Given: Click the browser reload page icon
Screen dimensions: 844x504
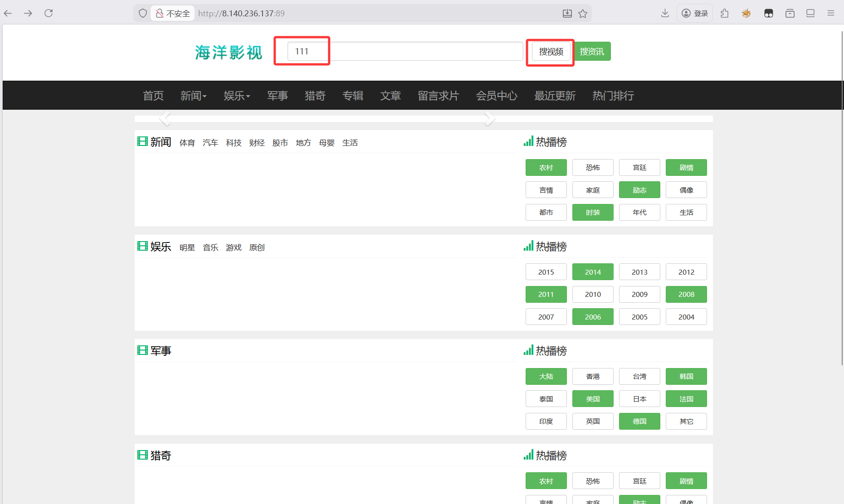Looking at the screenshot, I should [49, 13].
